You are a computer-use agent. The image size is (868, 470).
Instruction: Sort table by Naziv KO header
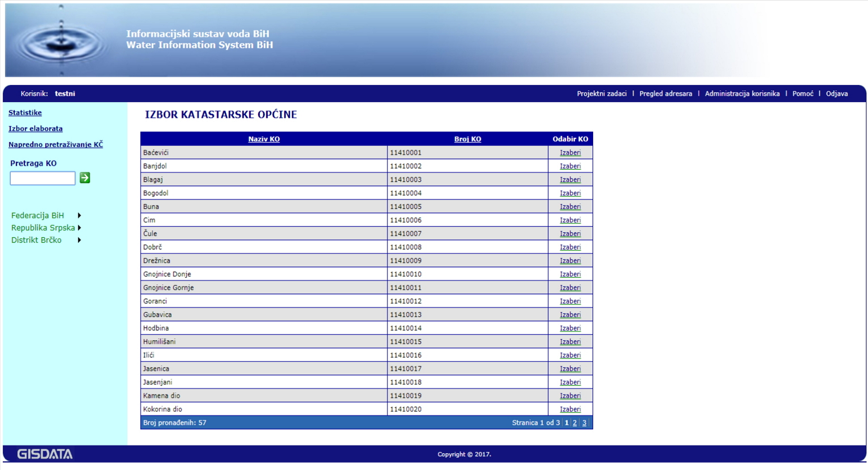point(264,139)
